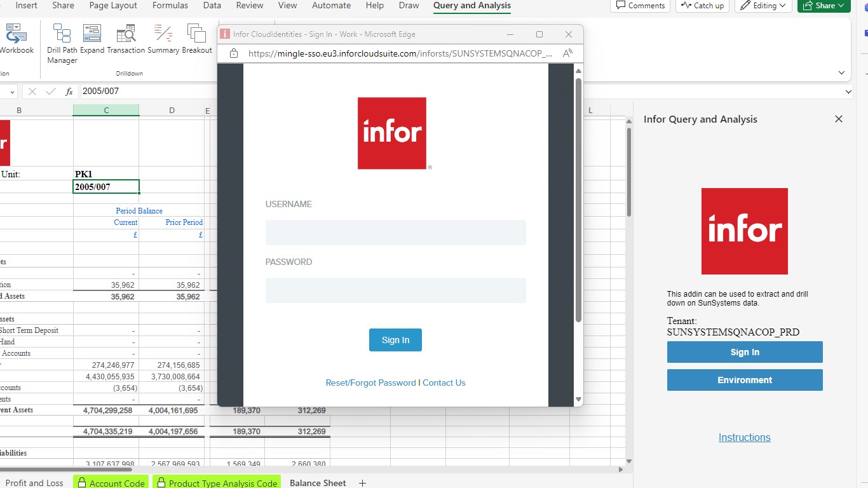This screenshot has height=488, width=868.
Task: Select column C header
Action: [x=106, y=111]
